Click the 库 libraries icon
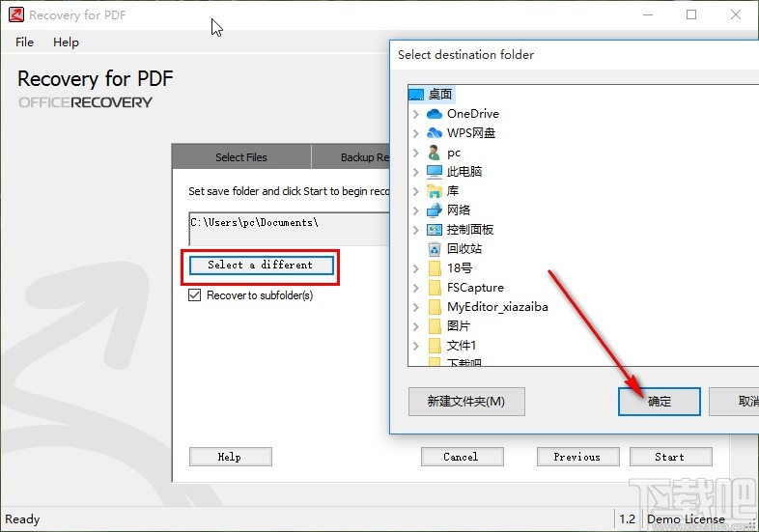 435,191
